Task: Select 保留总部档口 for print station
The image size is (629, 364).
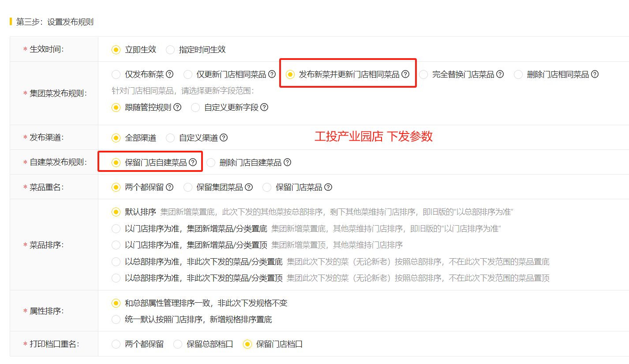Action: pos(178,344)
